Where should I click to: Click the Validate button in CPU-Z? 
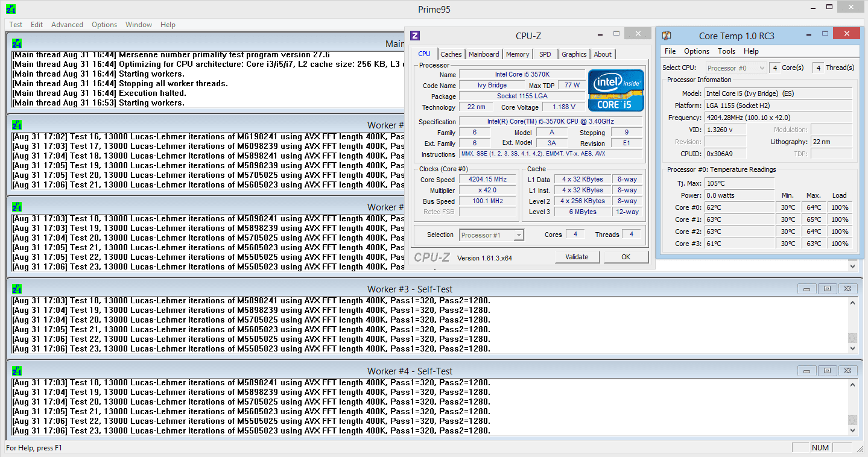577,257
